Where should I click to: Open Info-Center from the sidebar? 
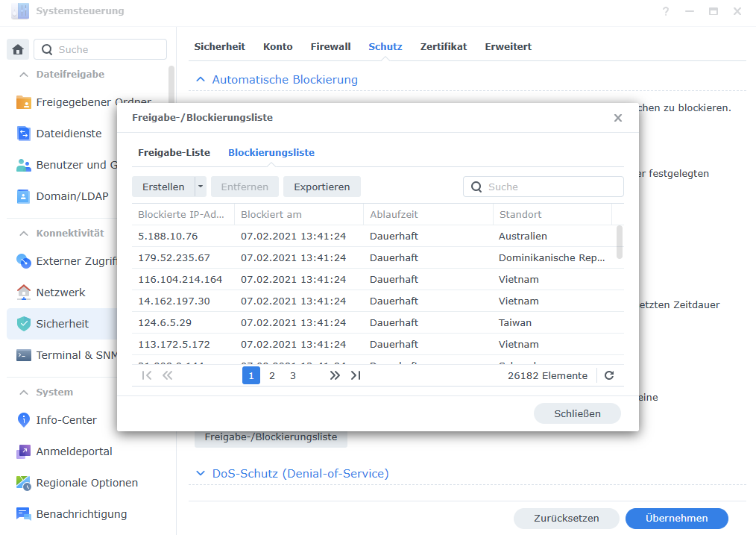[66, 420]
